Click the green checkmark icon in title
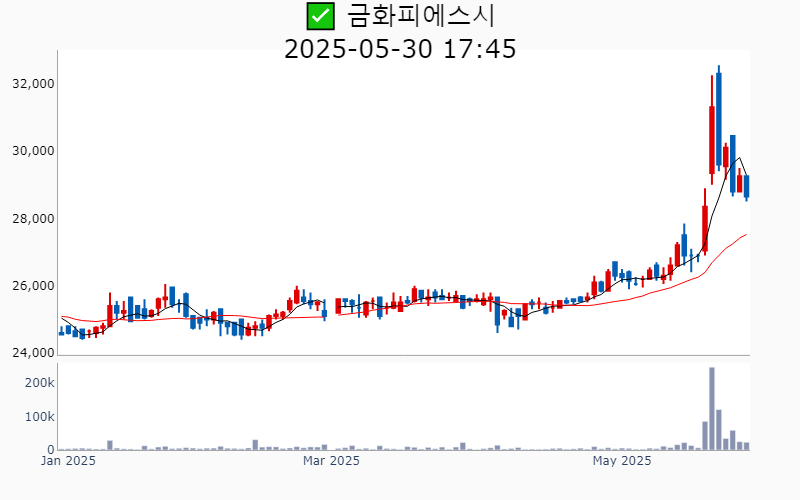Viewport: 800px width, 500px height. (320, 16)
